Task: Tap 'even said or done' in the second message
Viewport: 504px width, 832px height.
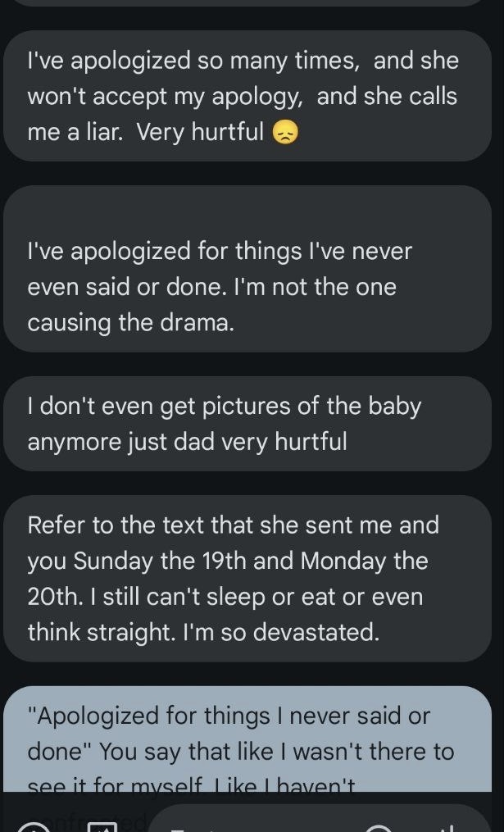Action: point(124,287)
